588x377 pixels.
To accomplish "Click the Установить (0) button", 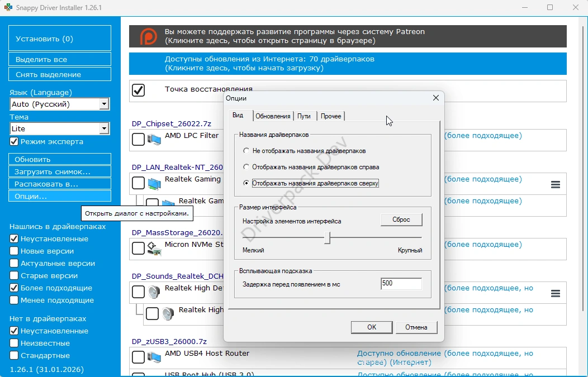I will coord(60,38).
